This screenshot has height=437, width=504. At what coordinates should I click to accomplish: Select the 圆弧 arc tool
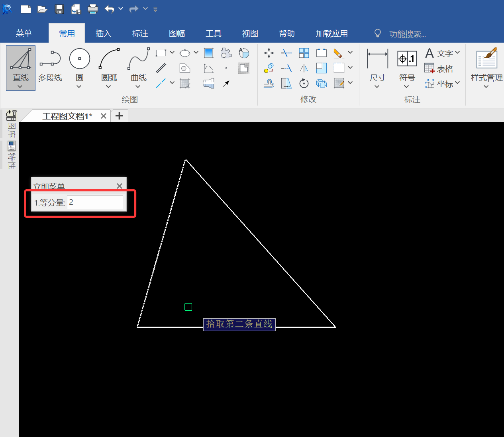pyautogui.click(x=109, y=64)
